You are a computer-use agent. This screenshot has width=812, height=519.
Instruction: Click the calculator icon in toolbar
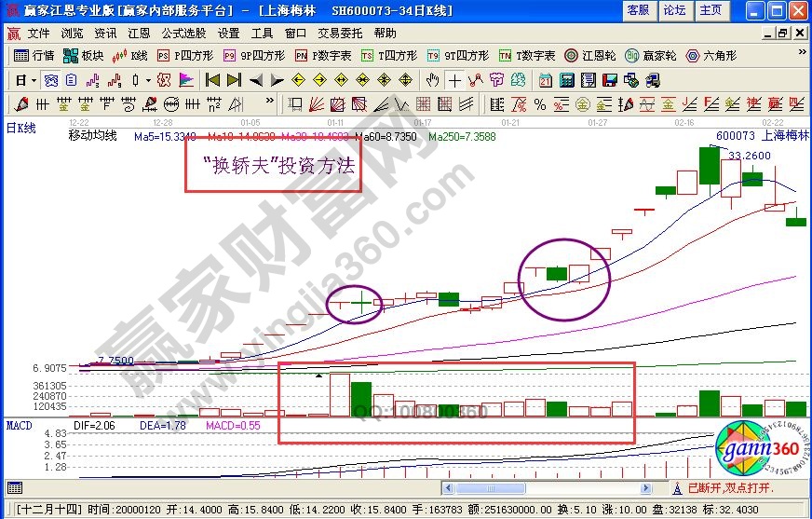point(567,79)
